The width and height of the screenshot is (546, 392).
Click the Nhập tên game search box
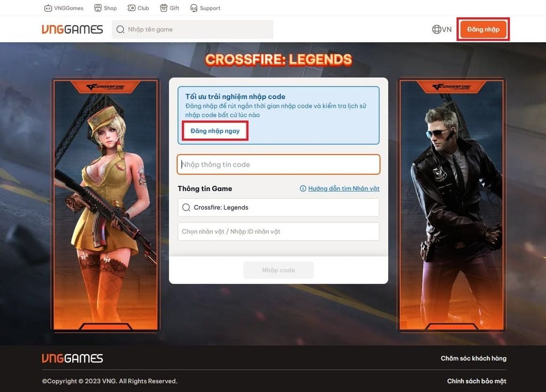(192, 29)
